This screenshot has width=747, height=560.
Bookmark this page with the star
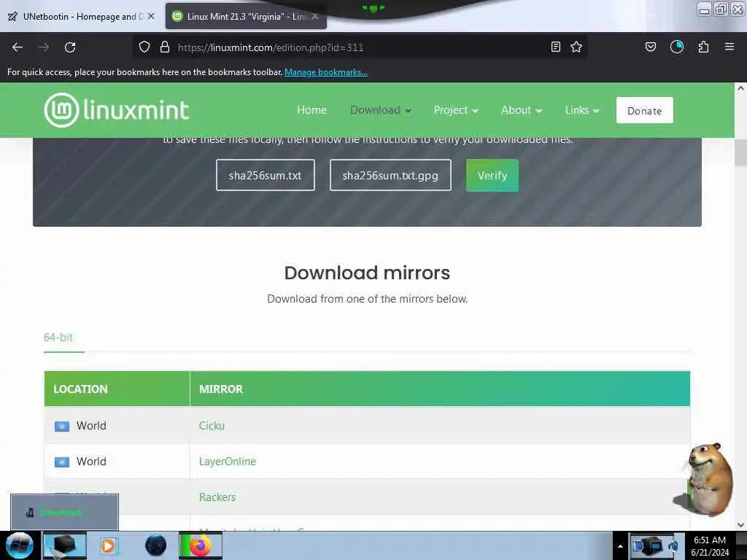576,47
